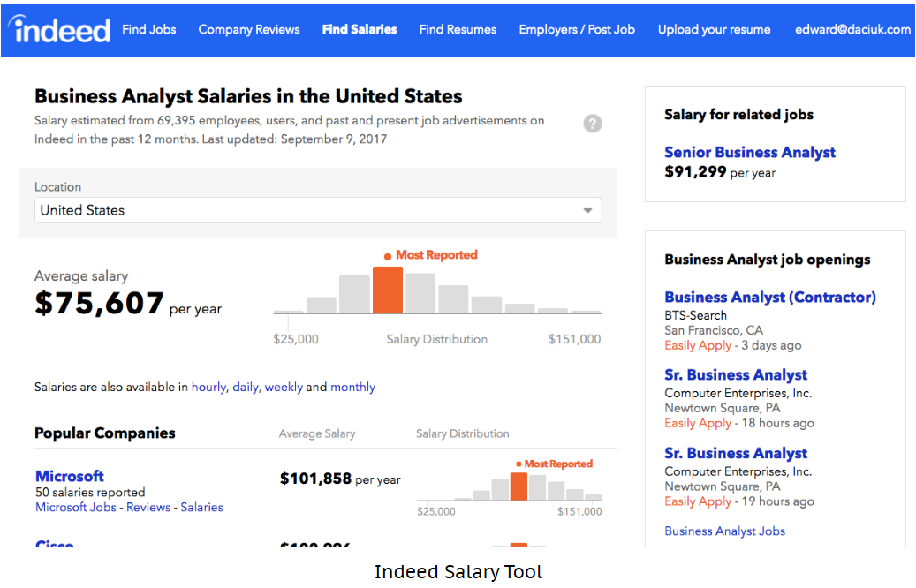The image size is (916, 588).
Task: Click the Indeed logo
Action: pos(62,29)
